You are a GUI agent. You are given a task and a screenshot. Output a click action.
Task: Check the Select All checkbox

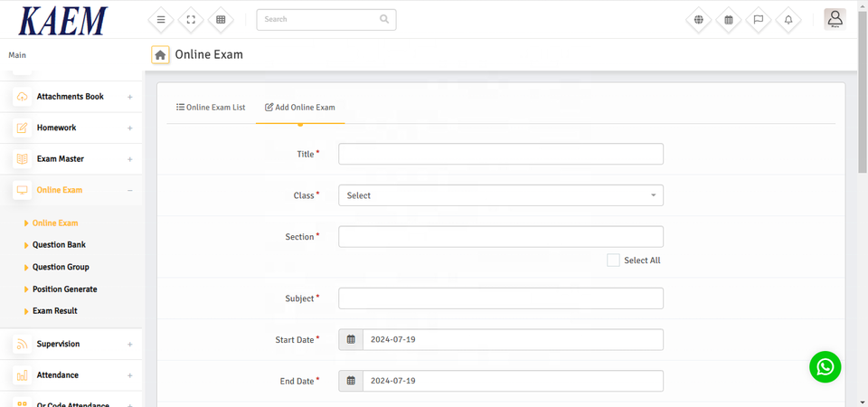point(613,260)
